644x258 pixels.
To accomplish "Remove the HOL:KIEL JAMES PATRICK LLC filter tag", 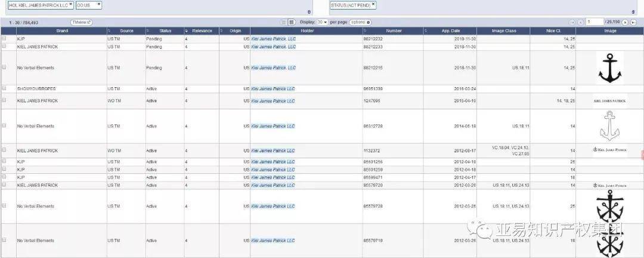I will [70, 4].
